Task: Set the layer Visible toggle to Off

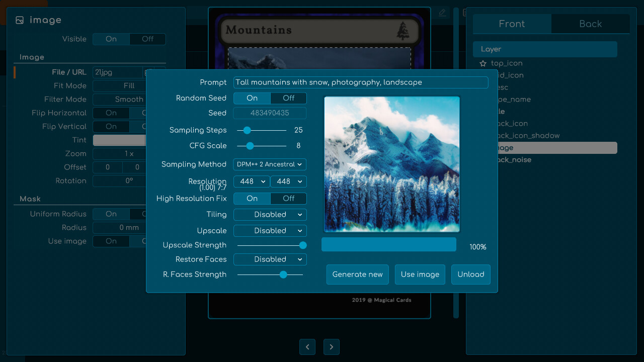Action: 147,39
